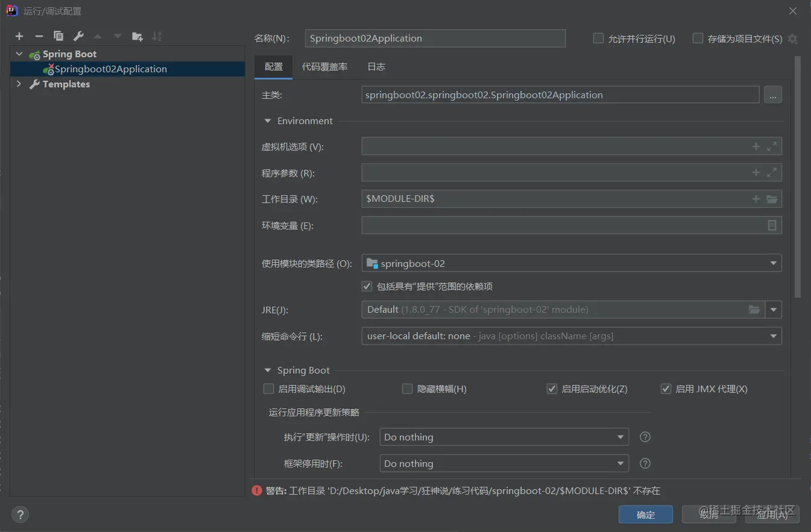Uncheck 启用启动优化 checkbox
The width and height of the screenshot is (811, 532).
pyautogui.click(x=552, y=389)
